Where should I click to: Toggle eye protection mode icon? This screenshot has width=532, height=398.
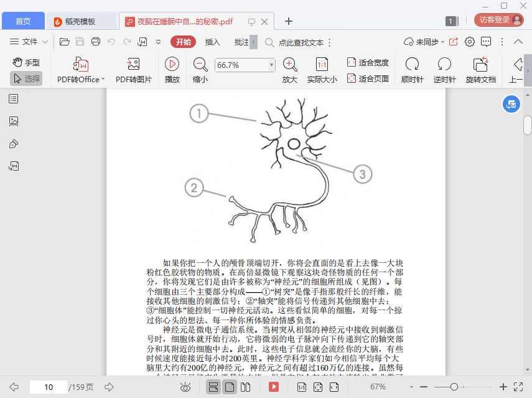[x=185, y=387]
